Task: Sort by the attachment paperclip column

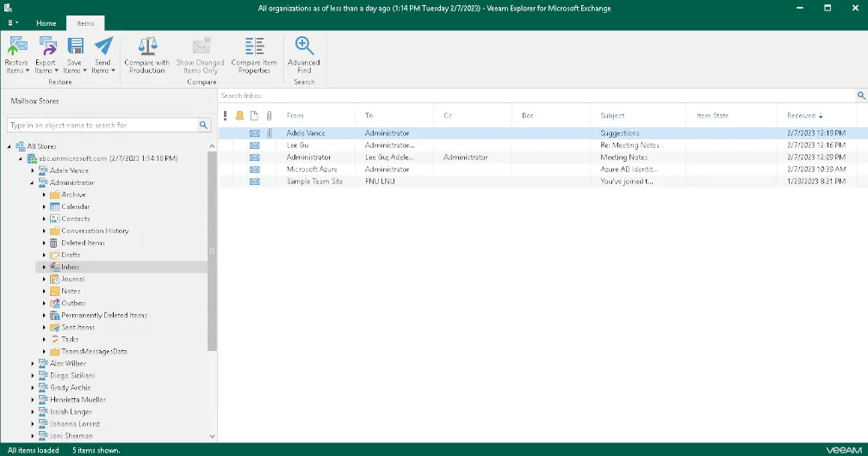Action: 269,115
